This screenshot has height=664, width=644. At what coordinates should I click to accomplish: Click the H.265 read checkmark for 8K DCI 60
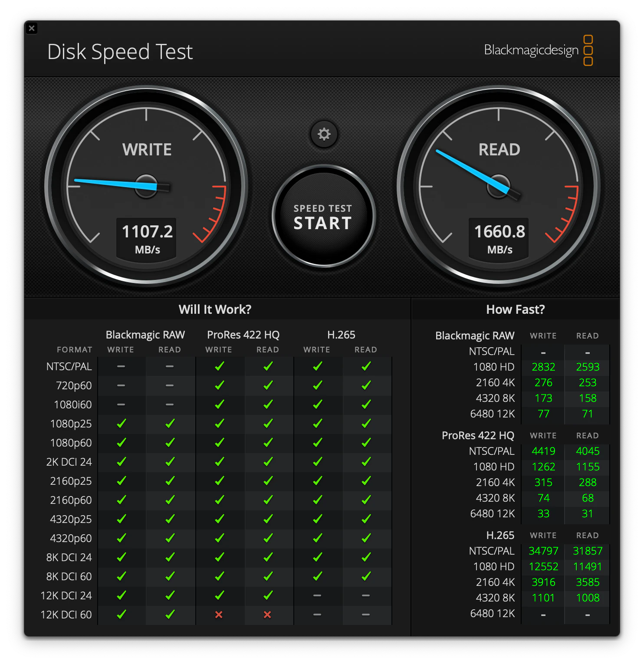(366, 576)
